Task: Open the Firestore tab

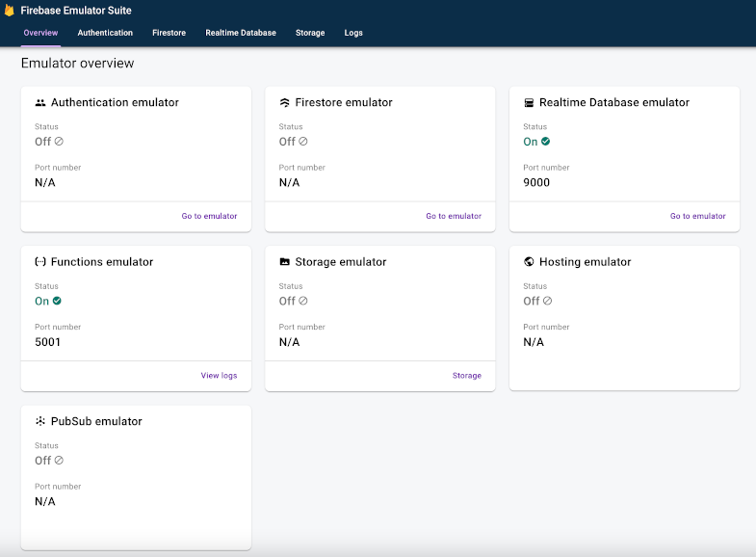Action: point(169,33)
